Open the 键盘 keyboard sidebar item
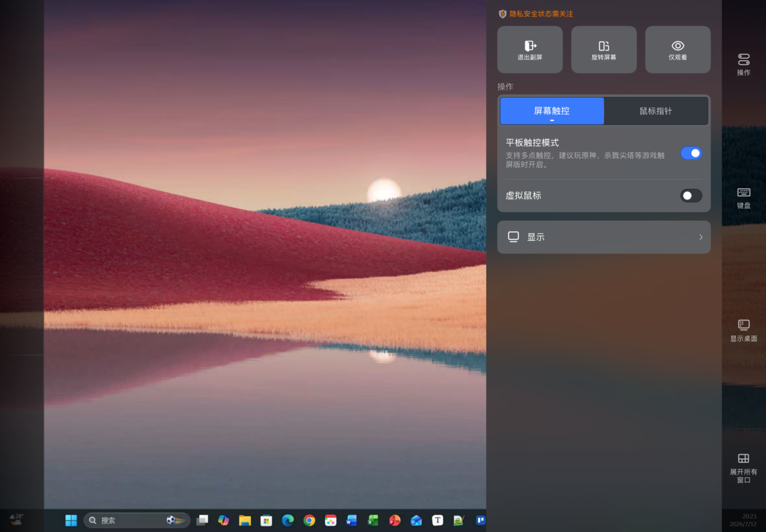This screenshot has height=532, width=766. click(x=743, y=198)
